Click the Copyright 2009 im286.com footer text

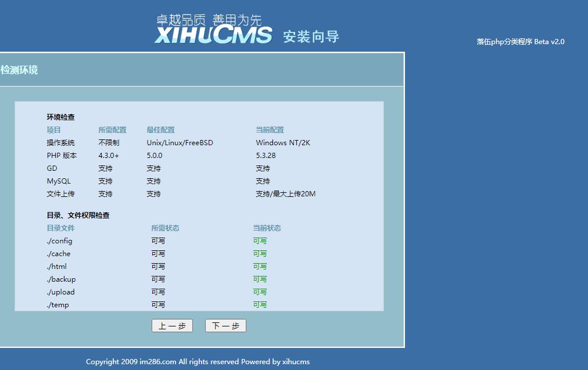(x=198, y=362)
